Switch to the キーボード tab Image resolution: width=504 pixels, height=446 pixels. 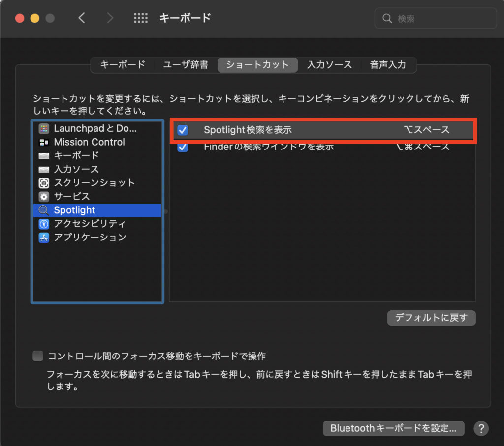[123, 65]
